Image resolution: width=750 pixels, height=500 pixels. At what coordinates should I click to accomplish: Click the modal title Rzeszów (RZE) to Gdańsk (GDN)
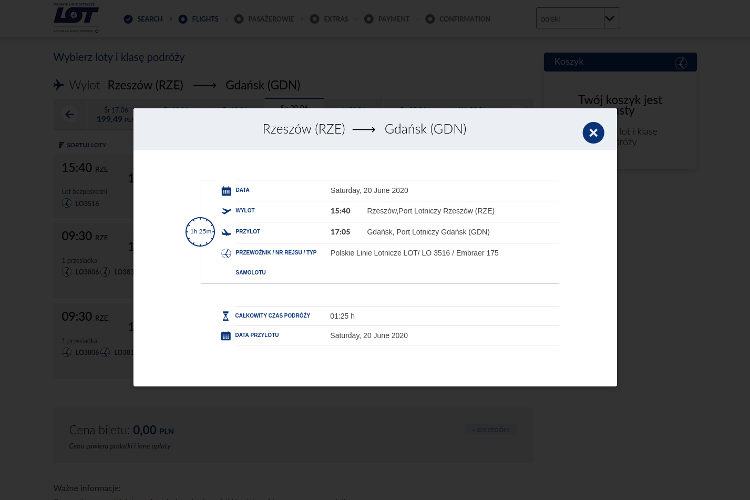364,129
